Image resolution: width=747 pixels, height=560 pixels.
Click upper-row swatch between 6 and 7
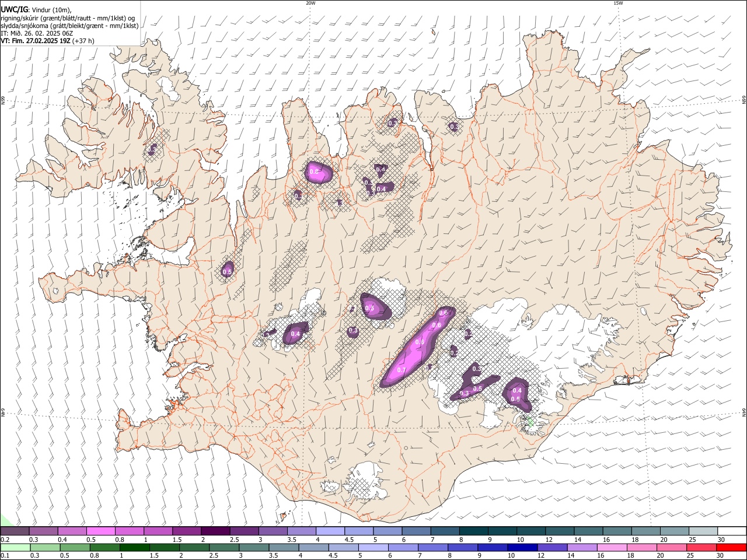point(416,531)
